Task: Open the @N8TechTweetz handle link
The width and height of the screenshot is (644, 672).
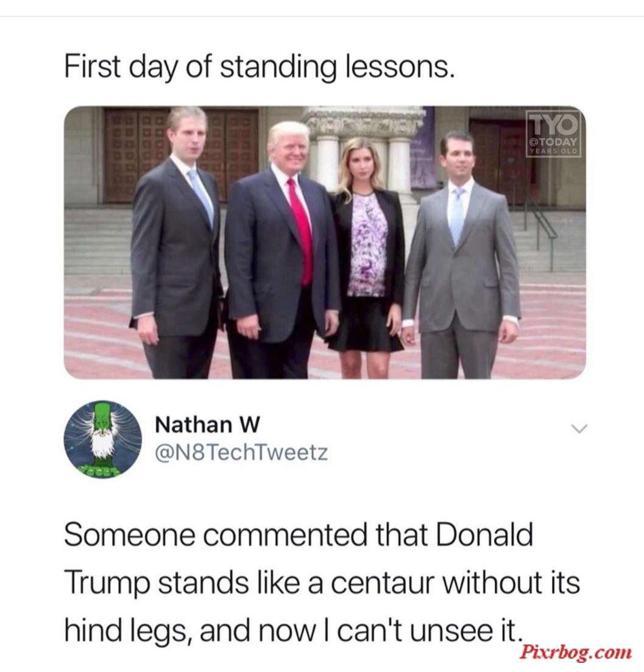Action: (x=241, y=453)
